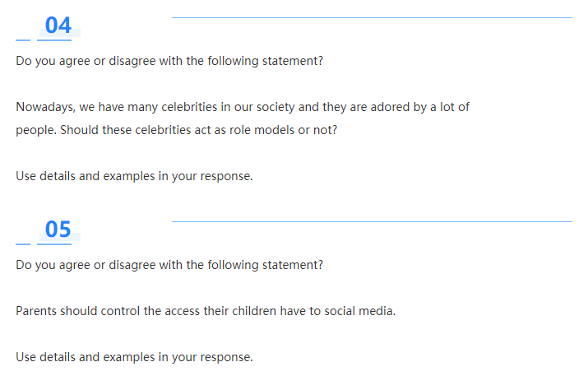
Task: Click the agree-or-disagree line under question 04
Action: click(169, 61)
